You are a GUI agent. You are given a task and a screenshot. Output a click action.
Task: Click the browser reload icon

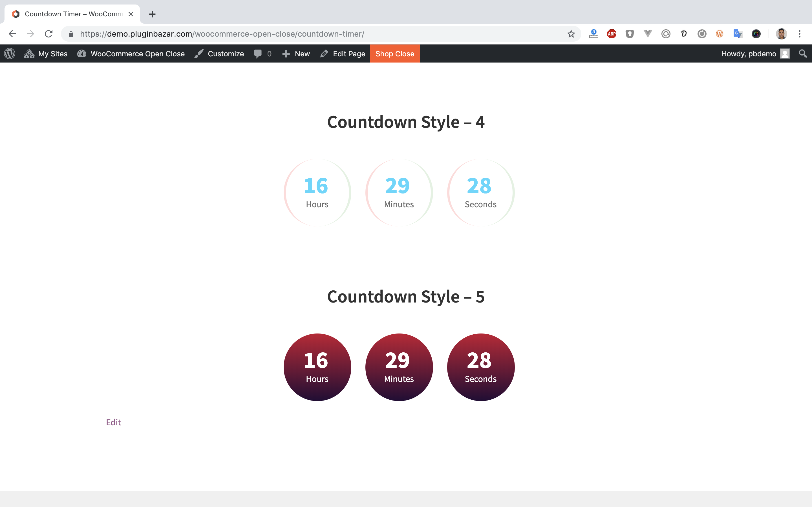click(x=49, y=34)
